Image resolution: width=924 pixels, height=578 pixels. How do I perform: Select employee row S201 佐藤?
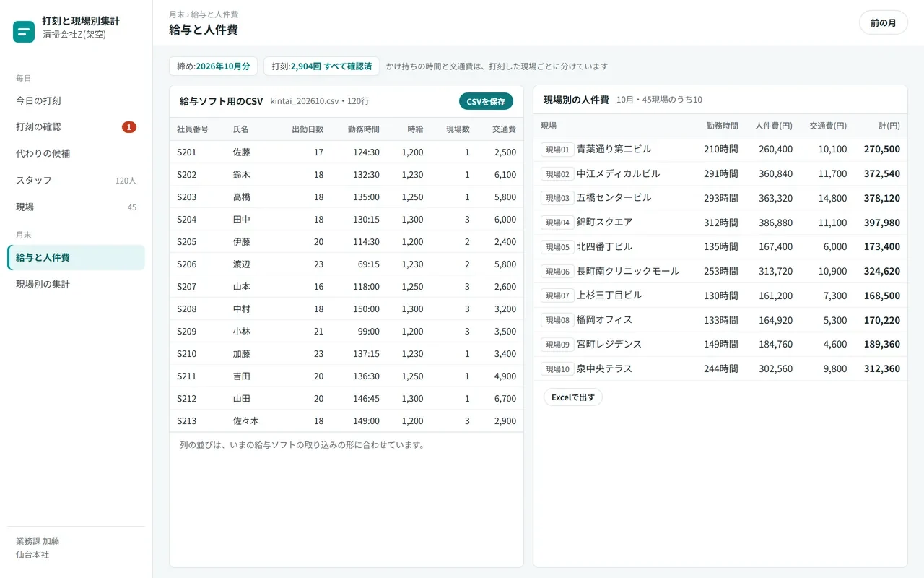tap(346, 152)
